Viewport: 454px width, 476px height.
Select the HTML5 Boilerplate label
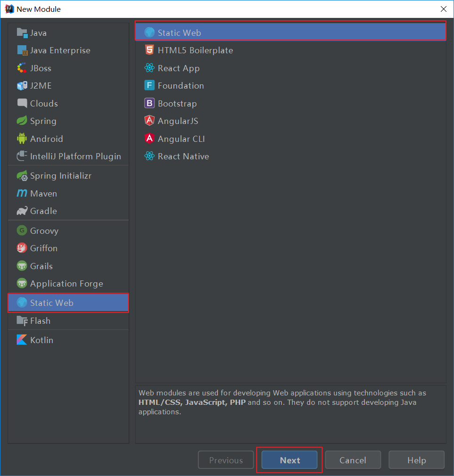(x=195, y=50)
